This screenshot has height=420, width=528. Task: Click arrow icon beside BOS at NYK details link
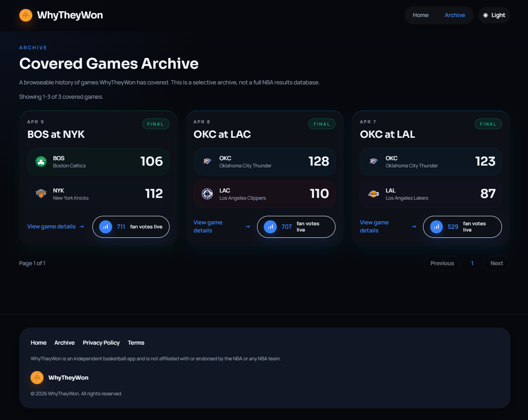82,227
